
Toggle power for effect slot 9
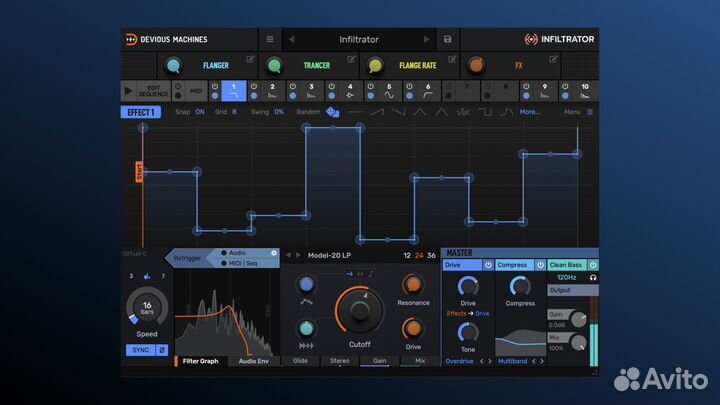[526, 86]
